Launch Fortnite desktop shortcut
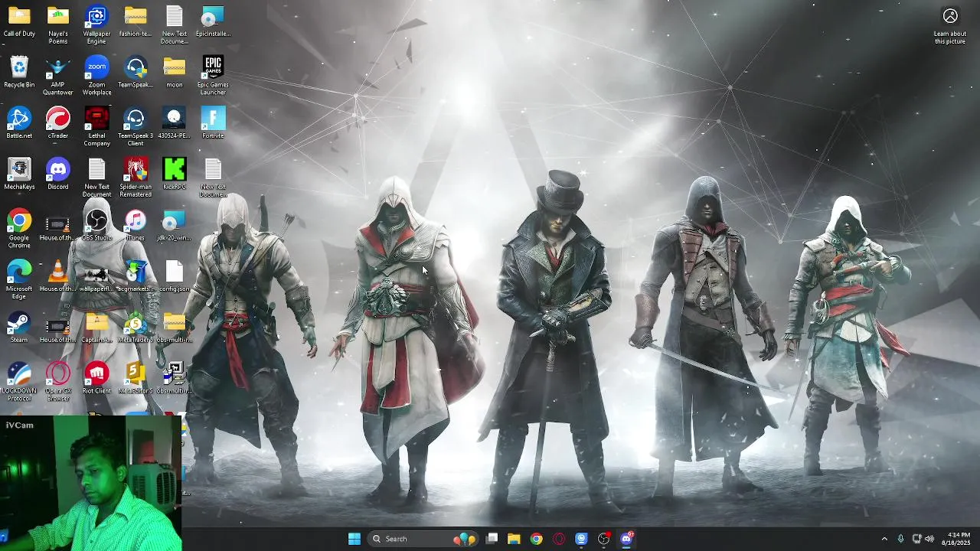 213,123
